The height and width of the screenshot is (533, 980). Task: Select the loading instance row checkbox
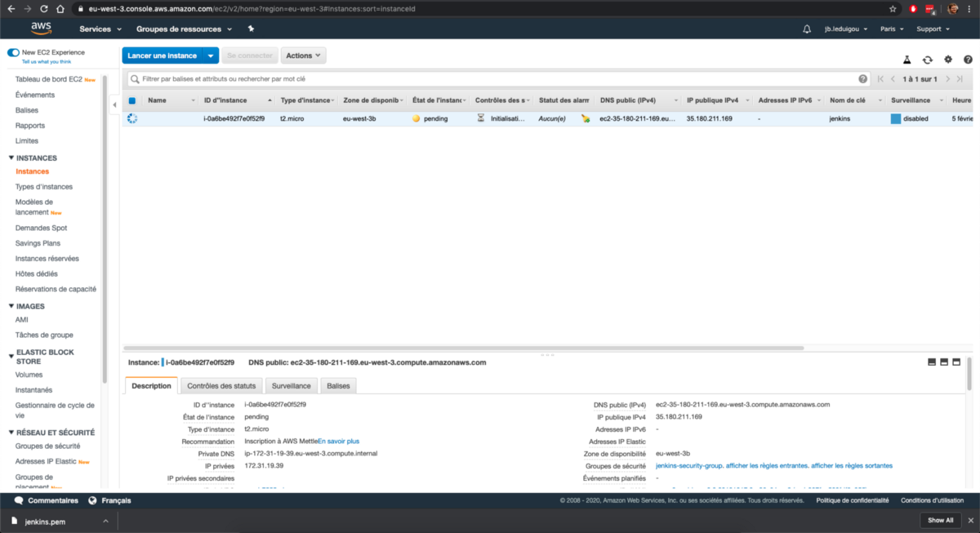(x=132, y=118)
